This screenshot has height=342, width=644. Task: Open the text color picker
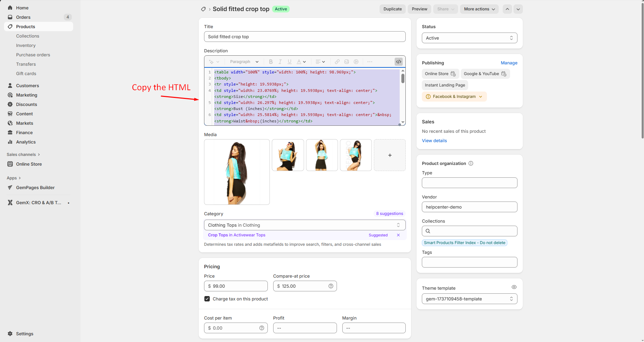[301, 62]
